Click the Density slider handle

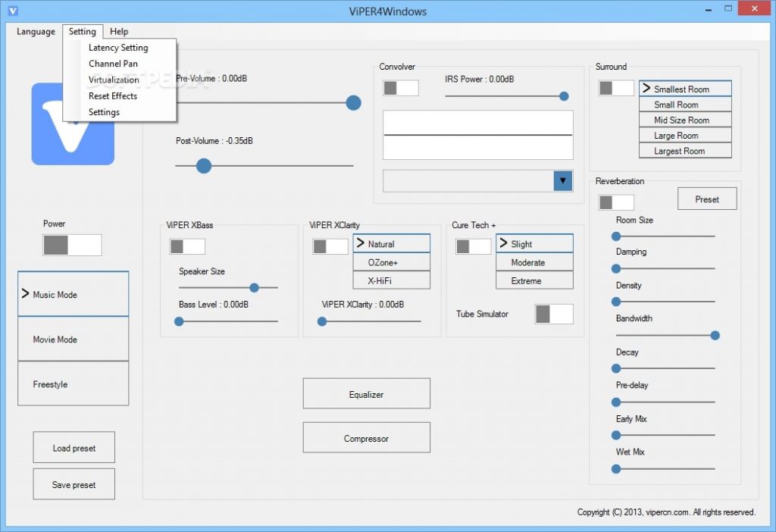[616, 302]
